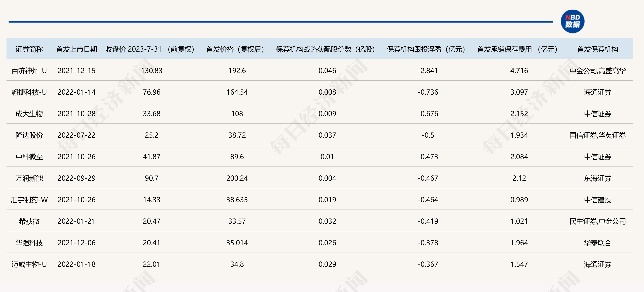The image size is (644, 292).
Task: Click sponsor 中金公司,高盛高华
Action: click(x=597, y=71)
